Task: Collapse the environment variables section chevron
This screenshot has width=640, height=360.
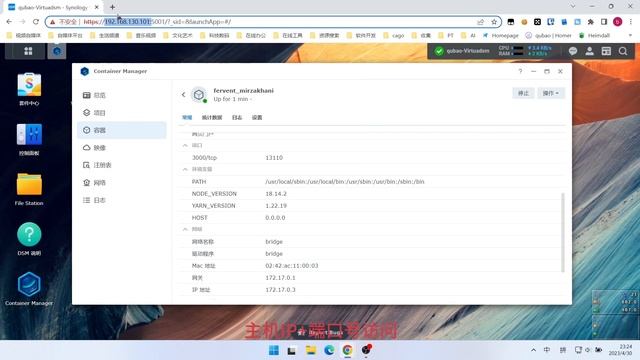Action: (x=185, y=169)
